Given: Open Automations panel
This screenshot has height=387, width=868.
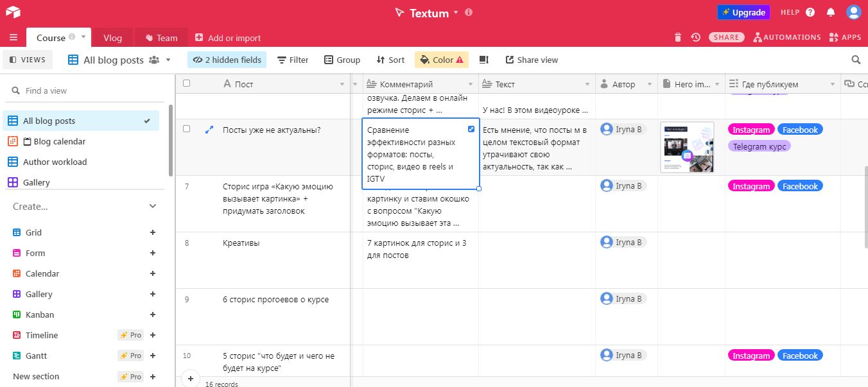Looking at the screenshot, I should (787, 37).
